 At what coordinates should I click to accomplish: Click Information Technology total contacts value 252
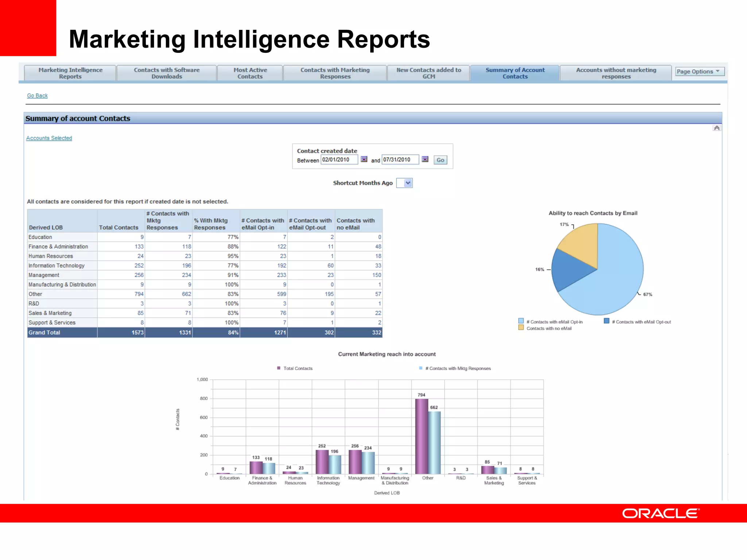[139, 265]
